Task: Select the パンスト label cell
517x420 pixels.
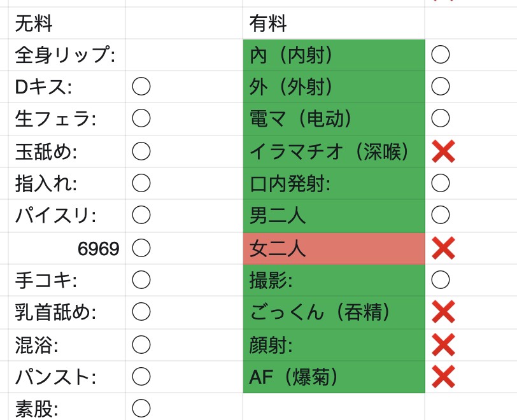Action: [67, 377]
